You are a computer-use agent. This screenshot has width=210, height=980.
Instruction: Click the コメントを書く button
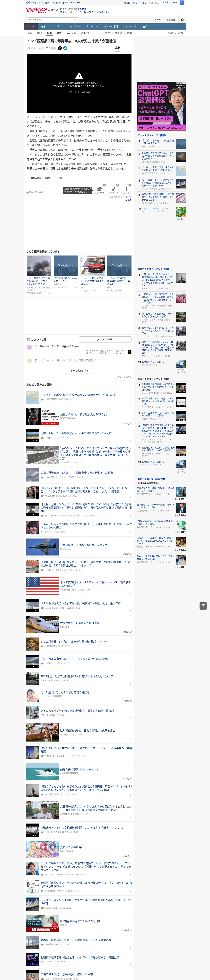[105, 339]
